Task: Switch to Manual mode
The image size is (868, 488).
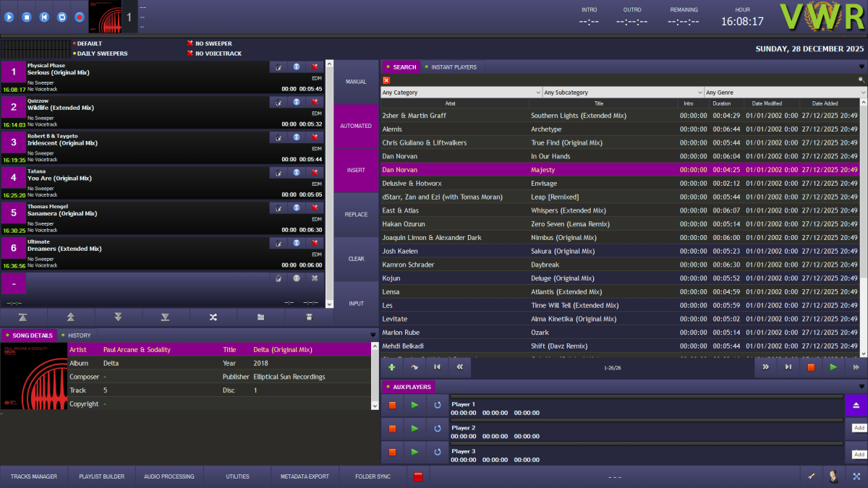Action: pos(355,82)
